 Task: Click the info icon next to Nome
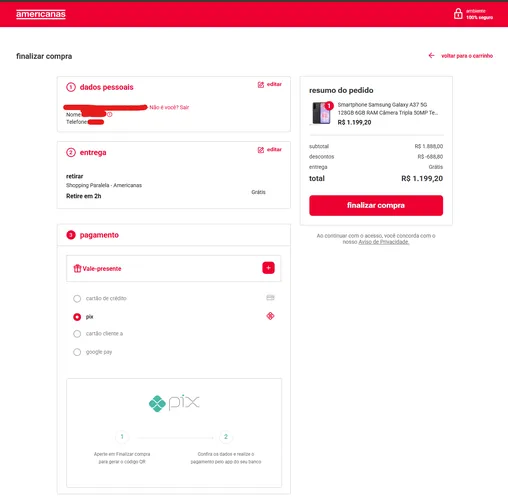pos(110,114)
